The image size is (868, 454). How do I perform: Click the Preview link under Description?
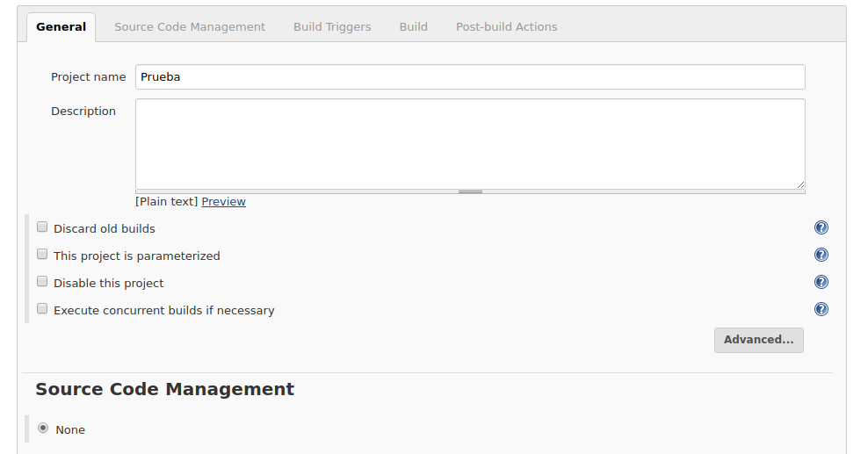click(x=224, y=202)
